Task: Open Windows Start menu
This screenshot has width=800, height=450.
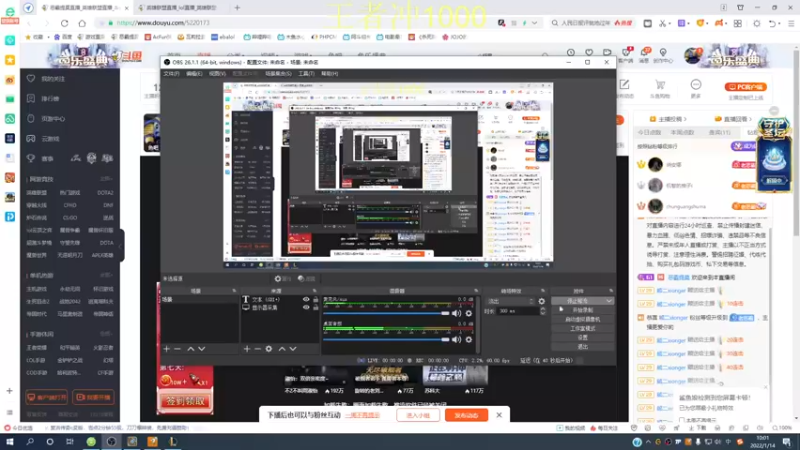Action: tap(10, 442)
